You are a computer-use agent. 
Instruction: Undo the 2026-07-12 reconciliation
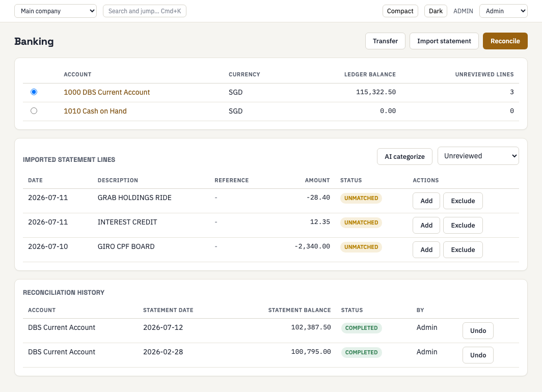point(478,331)
